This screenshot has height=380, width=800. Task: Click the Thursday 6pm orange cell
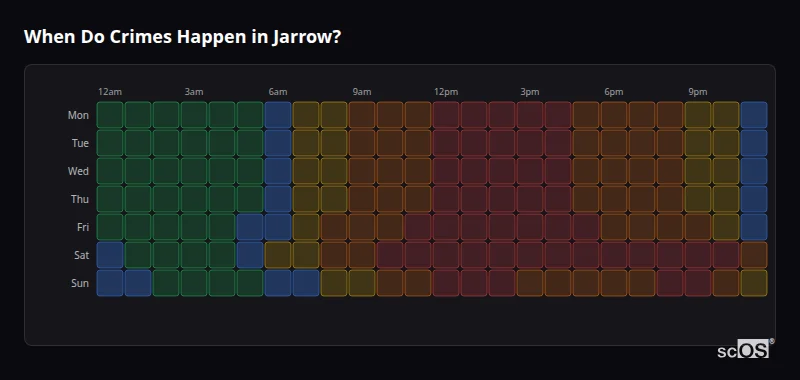pos(614,199)
